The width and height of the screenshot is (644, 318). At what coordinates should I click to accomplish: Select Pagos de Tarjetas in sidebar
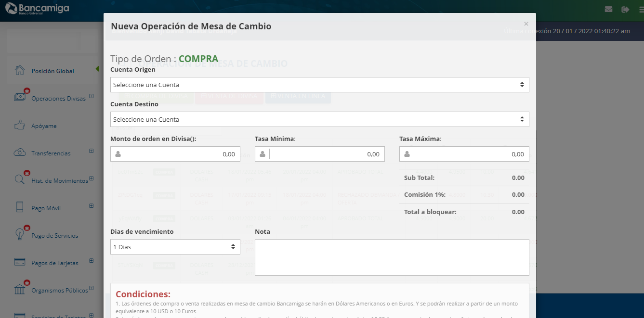click(54, 263)
